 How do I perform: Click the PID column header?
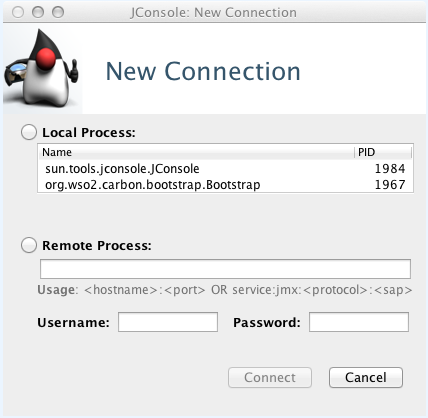pos(383,152)
